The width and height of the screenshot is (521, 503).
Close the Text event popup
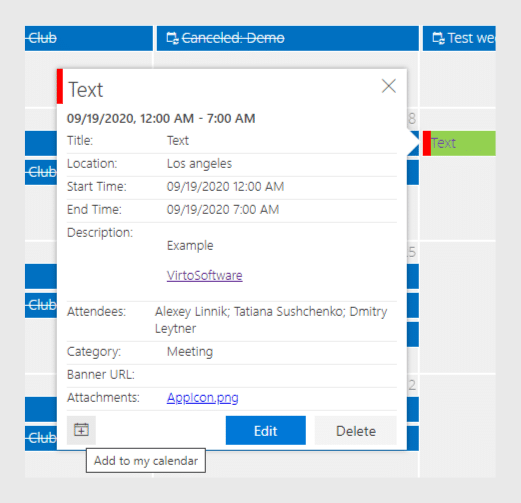tap(389, 86)
